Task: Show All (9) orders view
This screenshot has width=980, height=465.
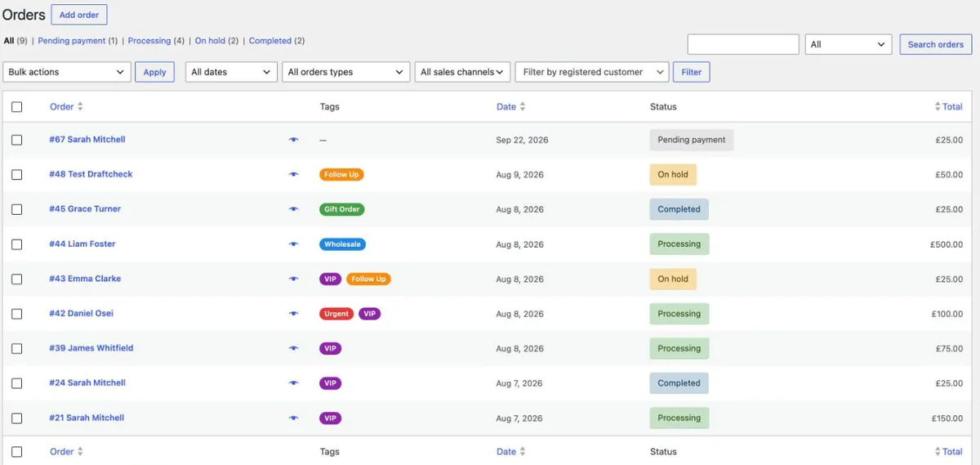Action: pyautogui.click(x=16, y=41)
